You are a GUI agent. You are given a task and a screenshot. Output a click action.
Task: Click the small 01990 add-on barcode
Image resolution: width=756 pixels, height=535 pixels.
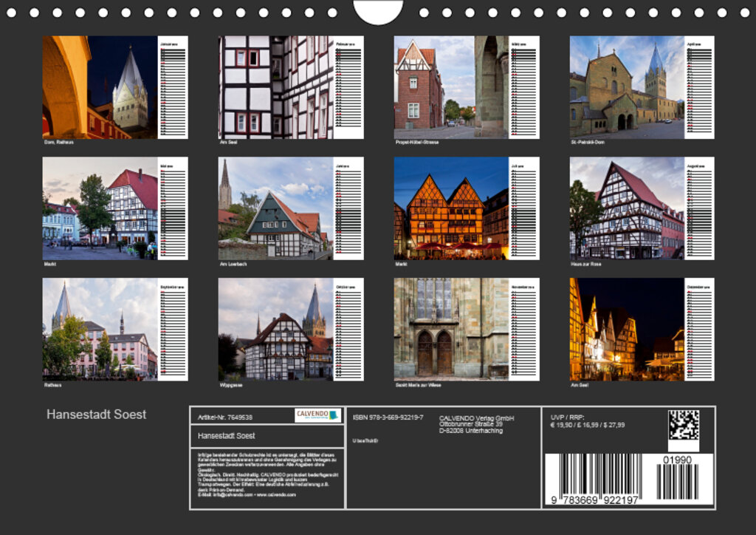coord(677,481)
